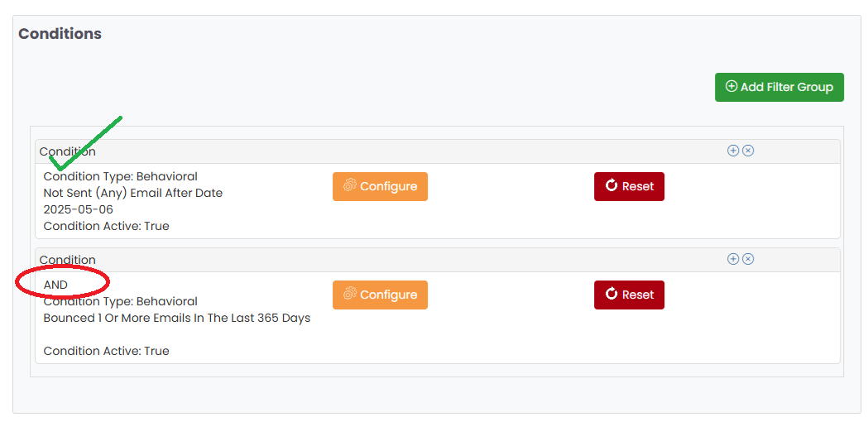Click second condition's 'Condition Active: True' text
The width and height of the screenshot is (868, 446).
(x=107, y=351)
